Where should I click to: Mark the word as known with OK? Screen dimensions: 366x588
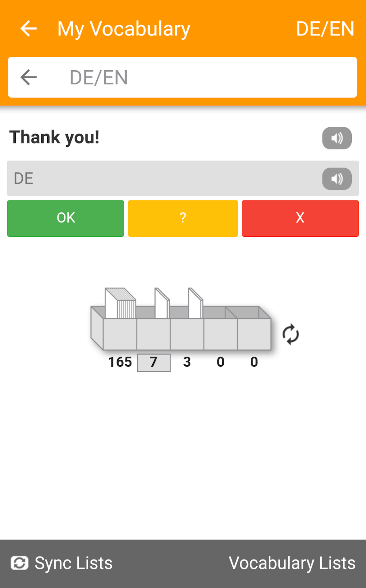(x=66, y=218)
